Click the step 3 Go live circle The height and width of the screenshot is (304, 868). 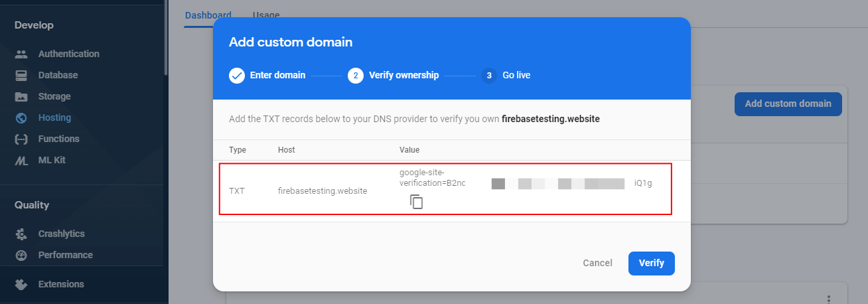click(x=489, y=76)
